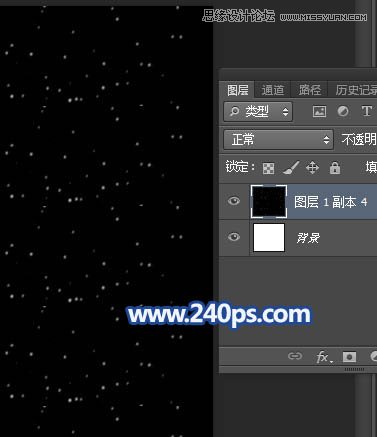Open the 类型 layer filter dropdown
Viewport: 377px width, 437px height.
[258, 112]
